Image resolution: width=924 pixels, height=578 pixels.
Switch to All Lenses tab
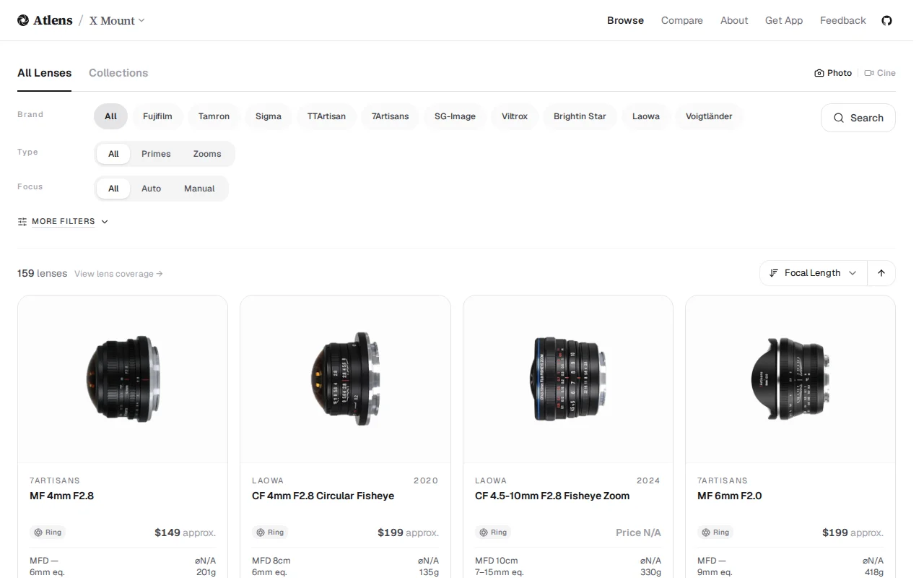45,73
